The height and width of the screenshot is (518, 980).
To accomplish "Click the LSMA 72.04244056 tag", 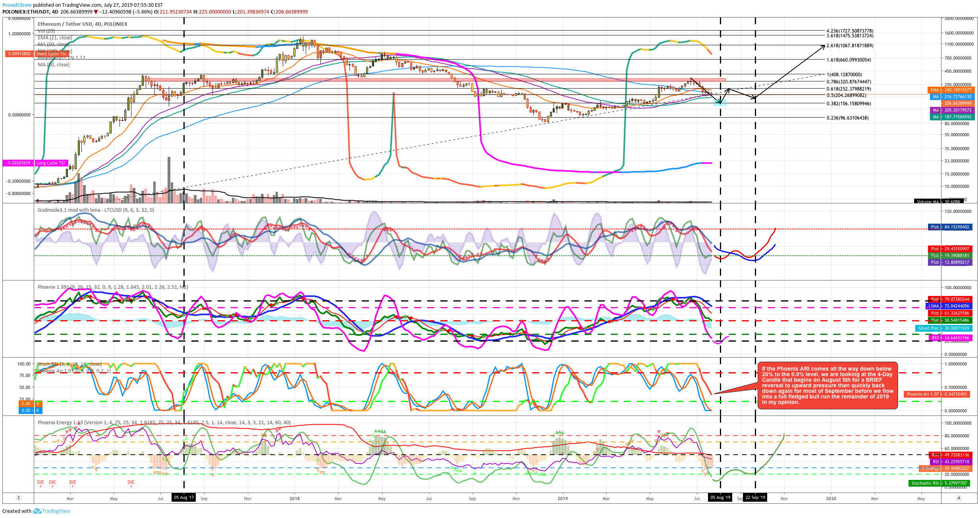I will click(949, 306).
